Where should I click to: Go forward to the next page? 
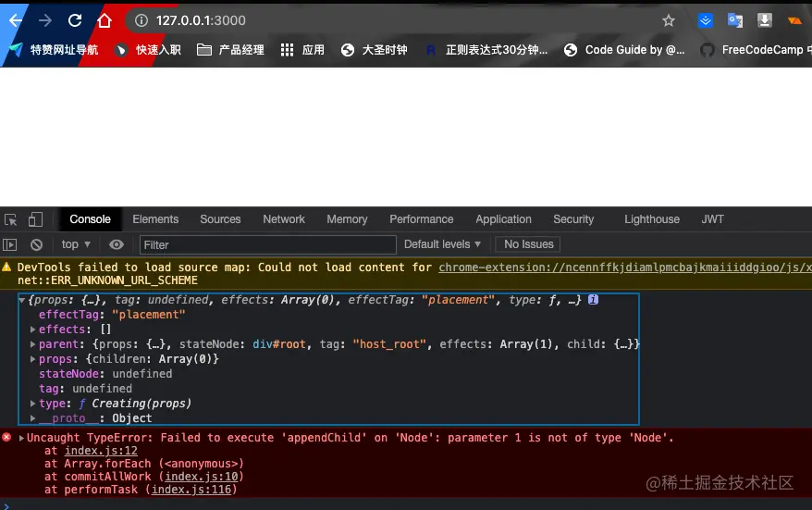click(45, 20)
